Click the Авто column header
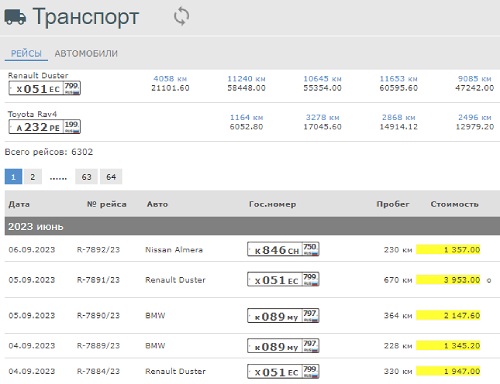 [x=157, y=204]
